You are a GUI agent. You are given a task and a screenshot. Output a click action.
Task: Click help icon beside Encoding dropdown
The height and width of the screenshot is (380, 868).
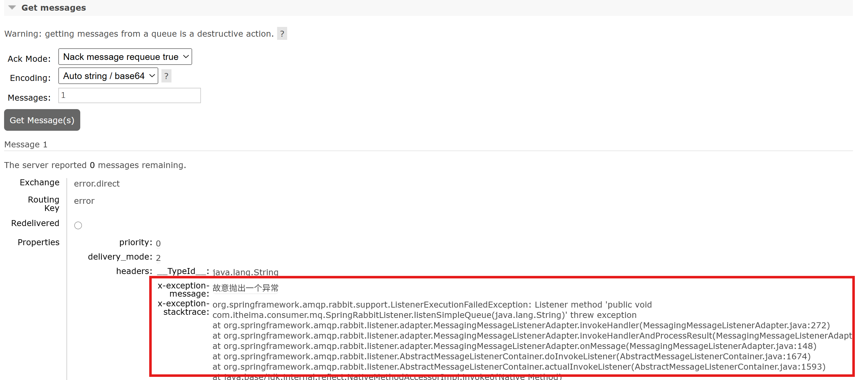(166, 76)
